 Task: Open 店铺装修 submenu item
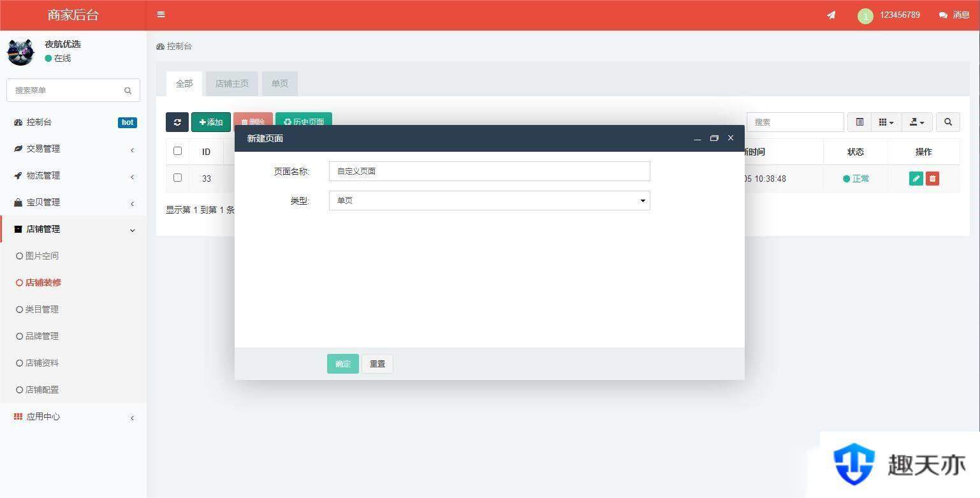coord(43,282)
